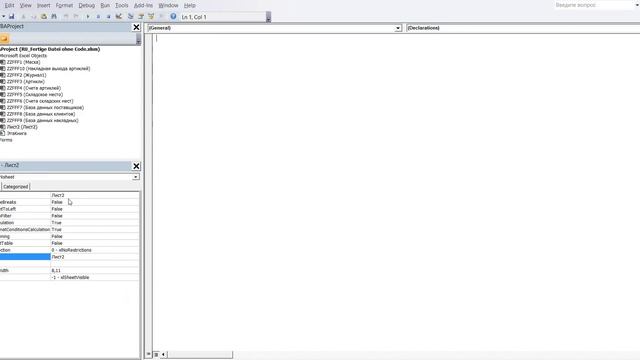Open the Add-Ins menu
The width and height of the screenshot is (640, 360).
pyautogui.click(x=143, y=5)
